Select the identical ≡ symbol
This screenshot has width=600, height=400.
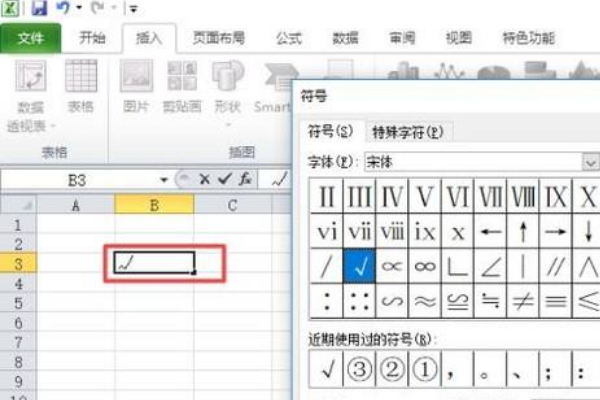[555, 301]
